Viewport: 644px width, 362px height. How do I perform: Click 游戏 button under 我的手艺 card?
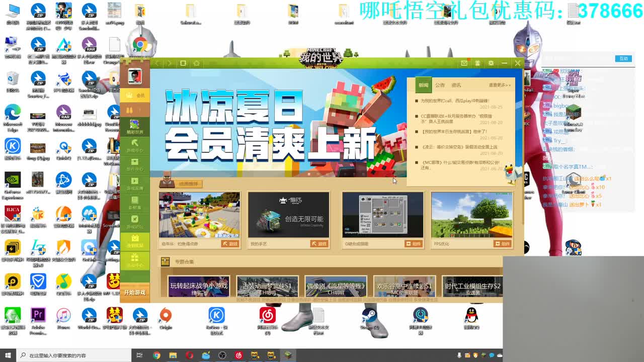tap(319, 244)
